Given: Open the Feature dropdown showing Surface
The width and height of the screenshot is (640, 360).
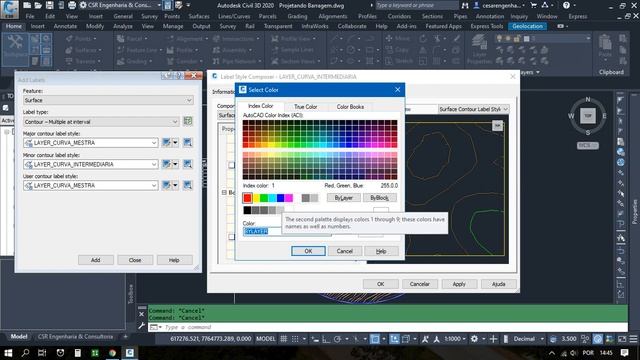Looking at the screenshot, I should pos(108,100).
